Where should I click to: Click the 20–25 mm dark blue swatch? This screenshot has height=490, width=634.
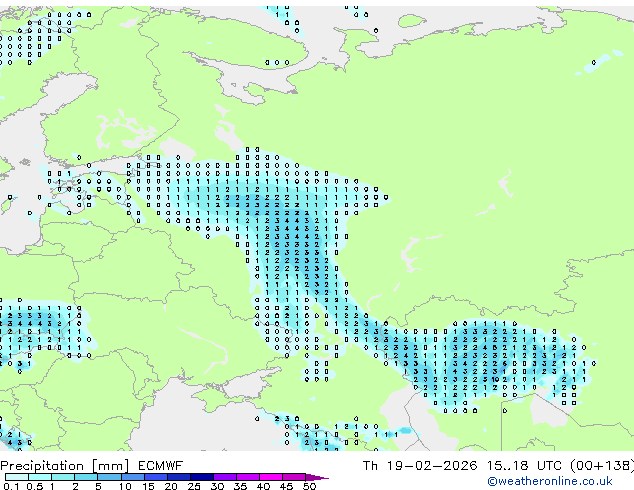(x=179, y=477)
